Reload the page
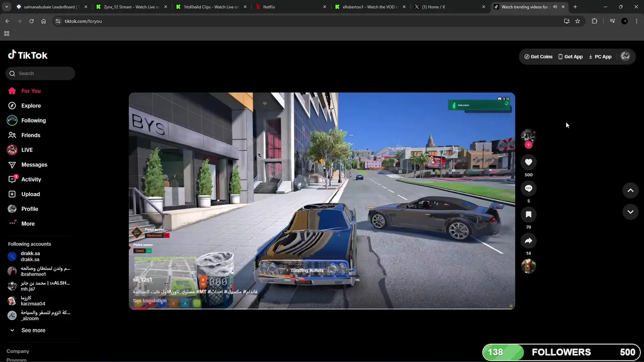The width and height of the screenshot is (644, 362). (31, 21)
